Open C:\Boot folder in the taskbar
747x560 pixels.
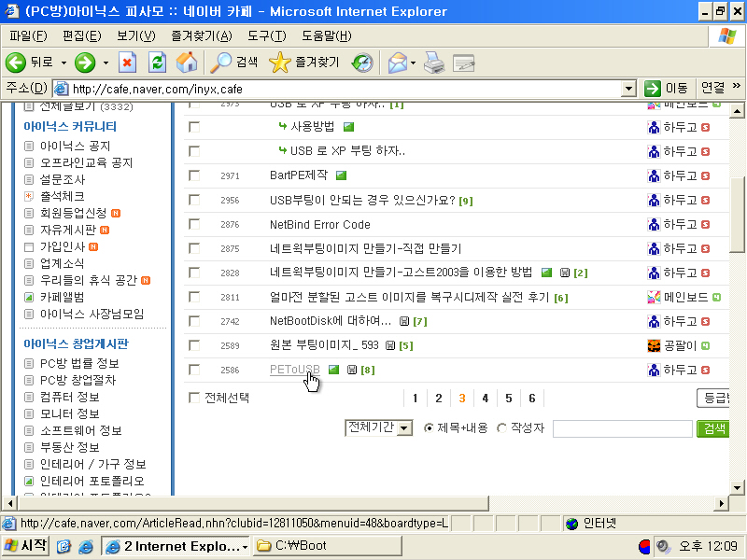click(325, 546)
